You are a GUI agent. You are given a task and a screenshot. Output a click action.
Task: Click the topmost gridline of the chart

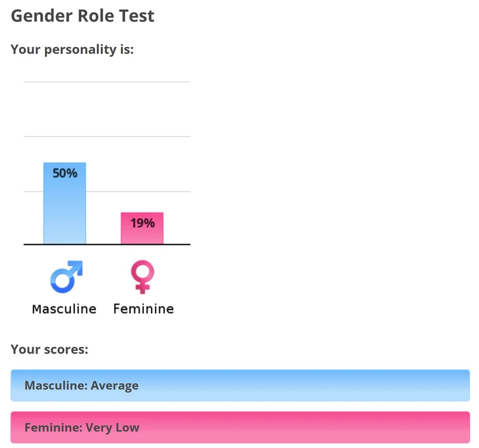(x=107, y=82)
